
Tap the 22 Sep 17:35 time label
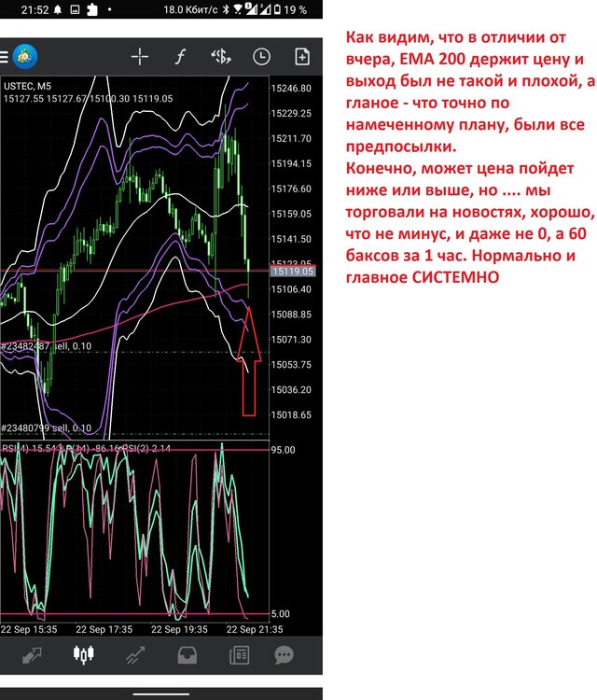pyautogui.click(x=104, y=629)
